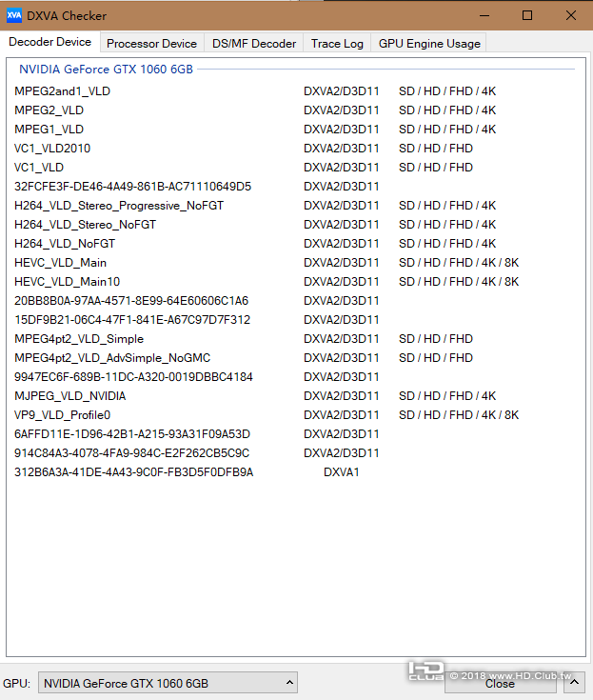The height and width of the screenshot is (700, 593).
Task: Select the VP9_VLD_Profile0 list row
Action: [x=63, y=414]
